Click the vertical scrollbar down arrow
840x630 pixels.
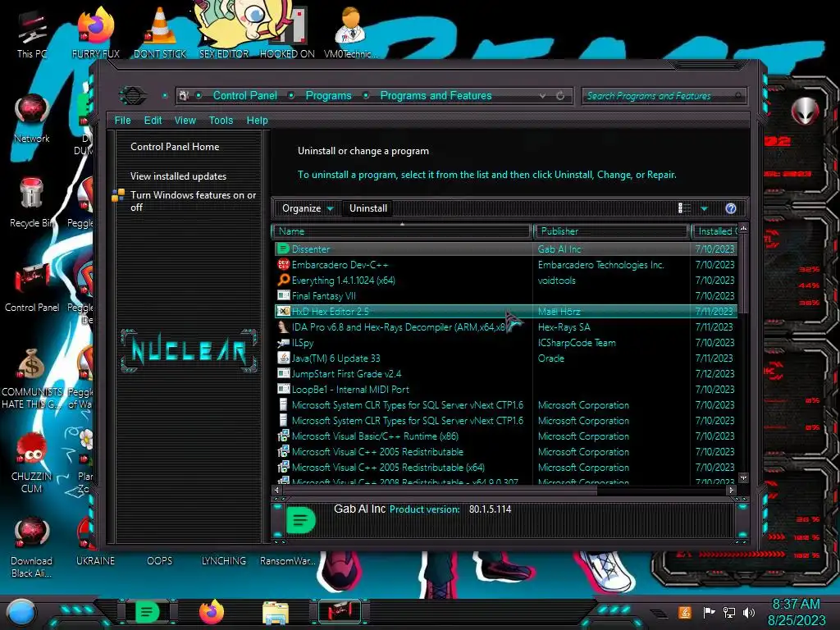(743, 477)
